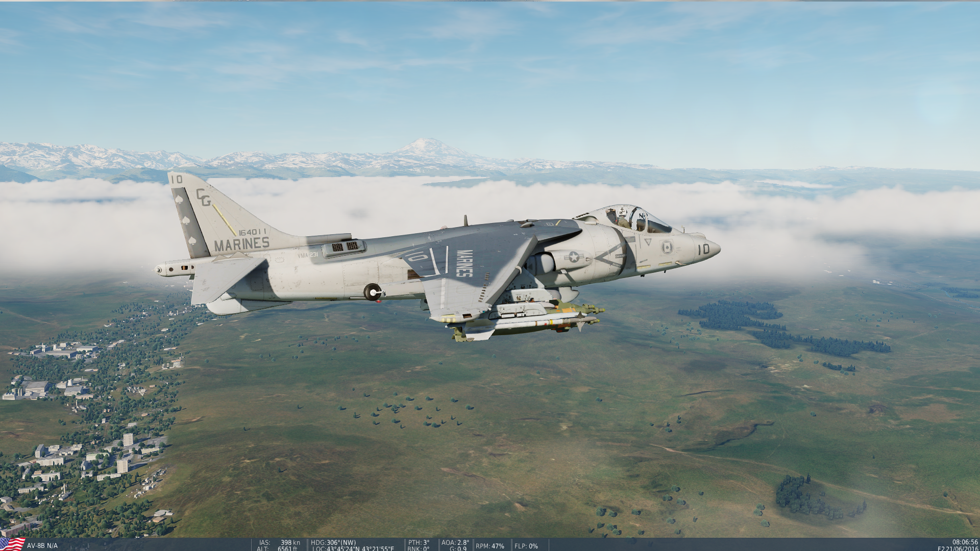The height and width of the screenshot is (551, 980).
Task: Click the AOA 2.8° readout
Action: (455, 542)
